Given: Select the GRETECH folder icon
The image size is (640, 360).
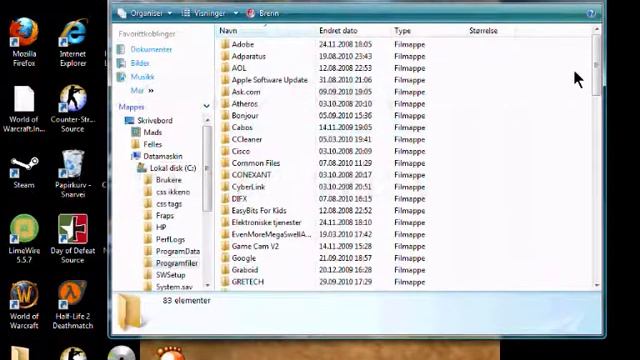Looking at the screenshot, I should (x=225, y=282).
